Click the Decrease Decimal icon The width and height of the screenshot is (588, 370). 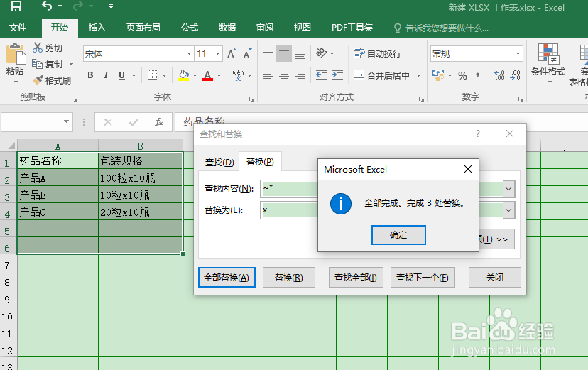[x=516, y=75]
